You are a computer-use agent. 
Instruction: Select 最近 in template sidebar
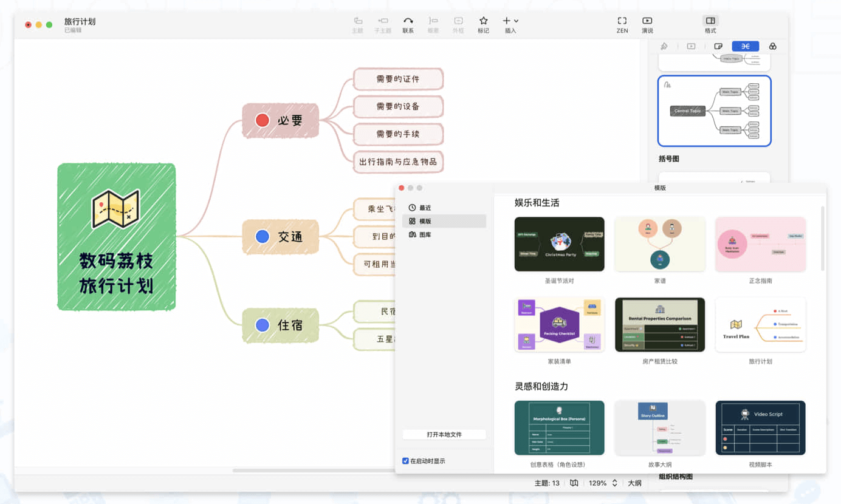pyautogui.click(x=425, y=208)
